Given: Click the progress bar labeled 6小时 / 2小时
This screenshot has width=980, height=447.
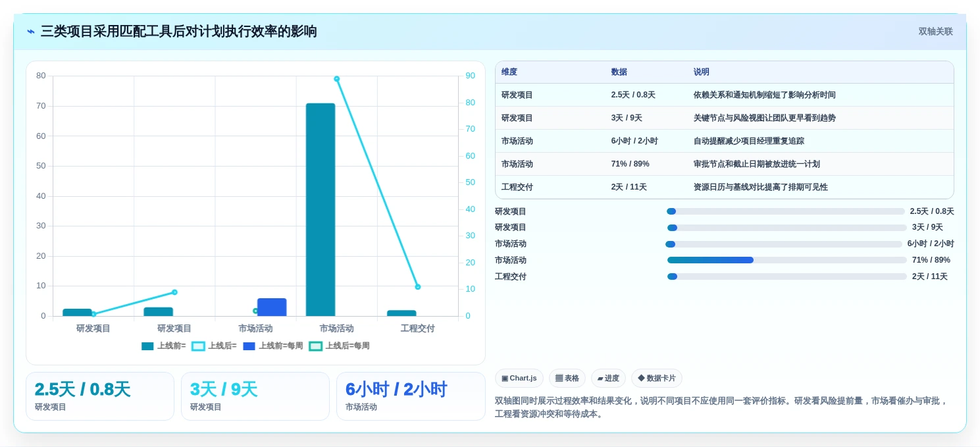Looking at the screenshot, I should [784, 244].
